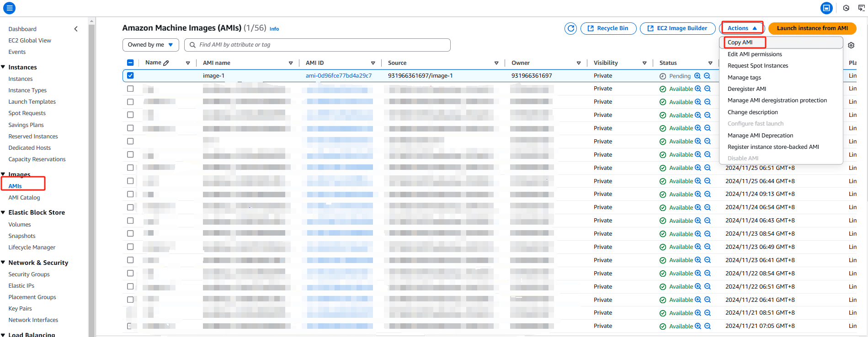Open the hamburger navigation menu icon
868x337 pixels.
pos(9,8)
